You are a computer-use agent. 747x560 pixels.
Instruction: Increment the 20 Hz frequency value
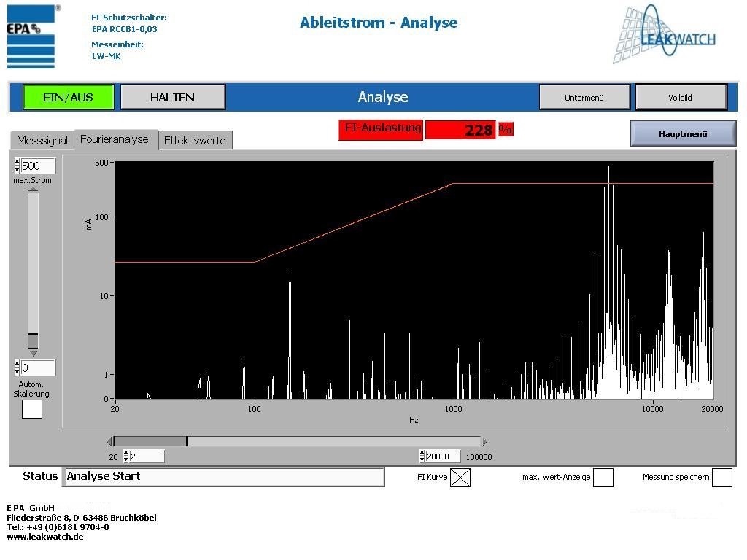click(x=125, y=452)
